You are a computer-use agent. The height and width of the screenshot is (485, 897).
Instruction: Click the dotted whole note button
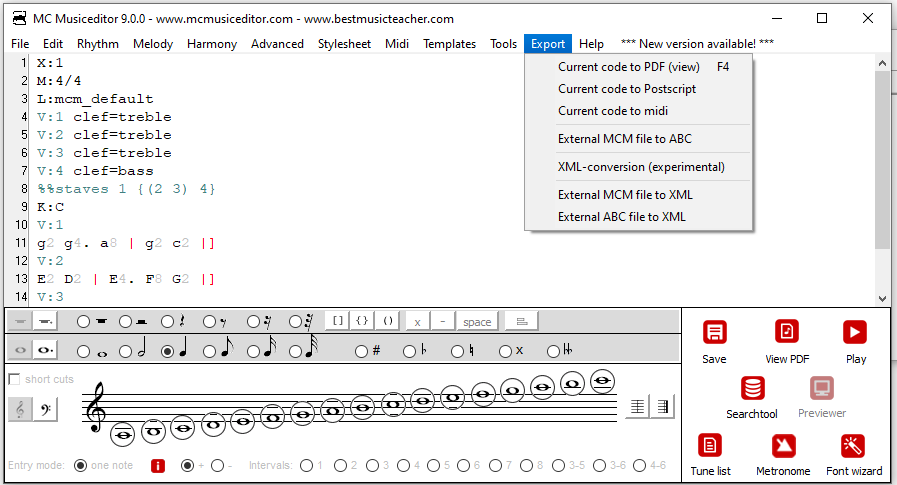(45, 349)
